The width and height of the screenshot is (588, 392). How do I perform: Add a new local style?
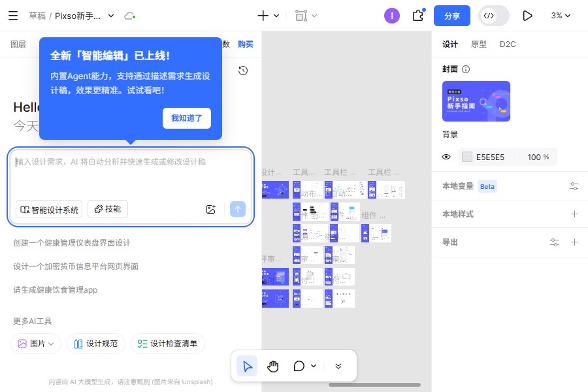pos(574,214)
